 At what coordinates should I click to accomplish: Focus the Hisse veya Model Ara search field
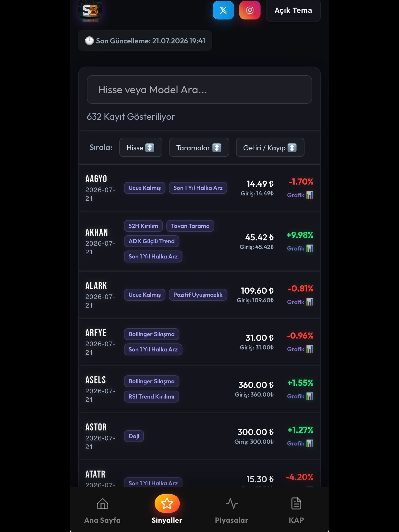click(x=199, y=89)
